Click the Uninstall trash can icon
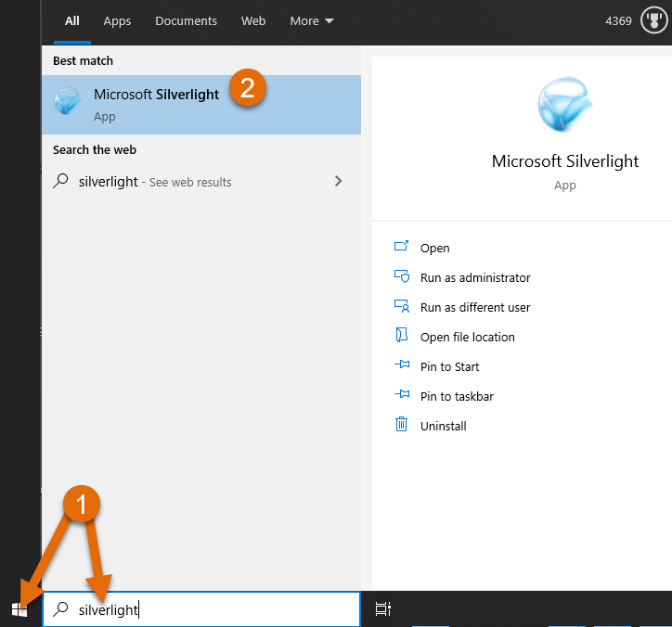This screenshot has height=627, width=672. [x=401, y=424]
